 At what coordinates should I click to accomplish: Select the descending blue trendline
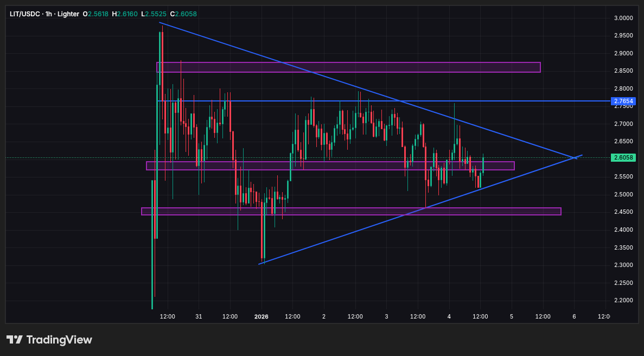tap(368, 91)
